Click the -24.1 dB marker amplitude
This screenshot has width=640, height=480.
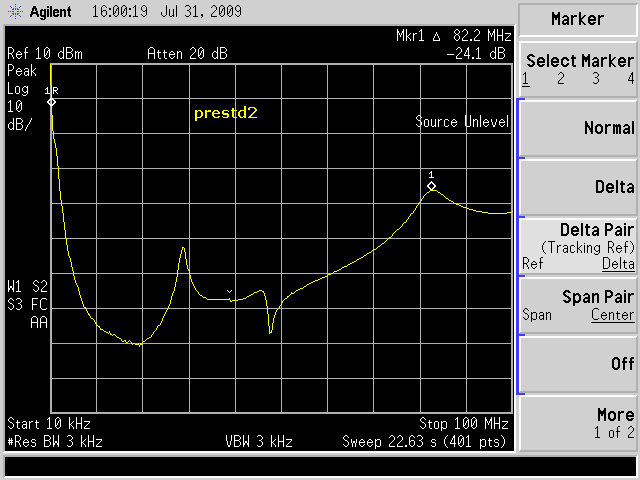coord(476,54)
